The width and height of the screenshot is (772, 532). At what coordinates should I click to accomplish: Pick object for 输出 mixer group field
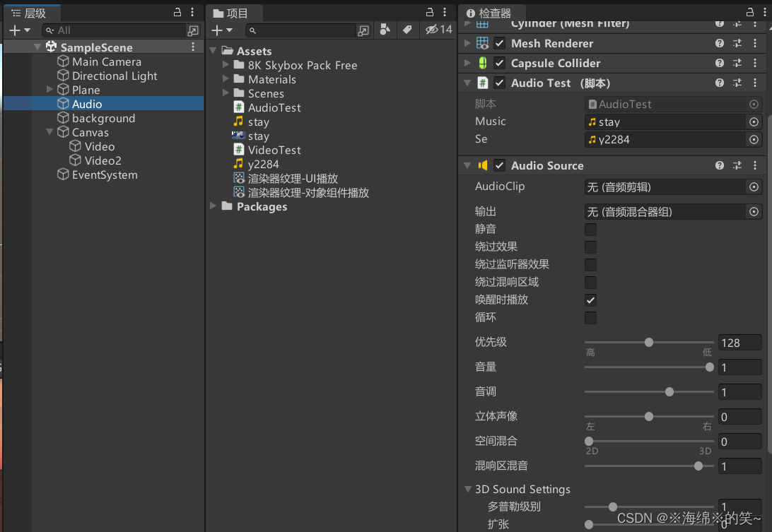(754, 212)
